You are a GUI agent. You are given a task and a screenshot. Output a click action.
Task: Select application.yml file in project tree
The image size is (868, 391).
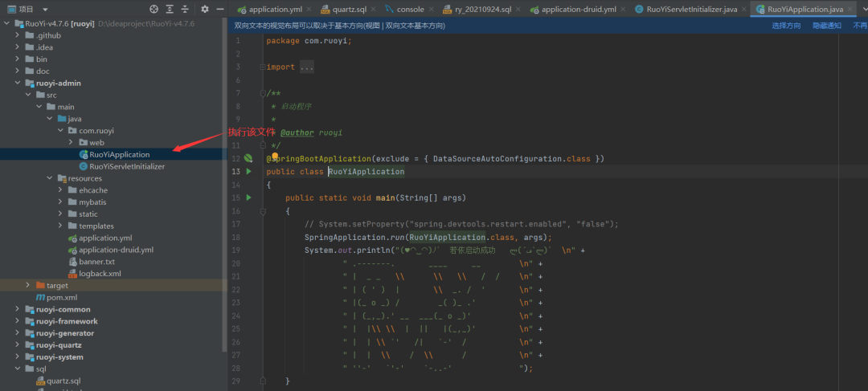point(100,238)
